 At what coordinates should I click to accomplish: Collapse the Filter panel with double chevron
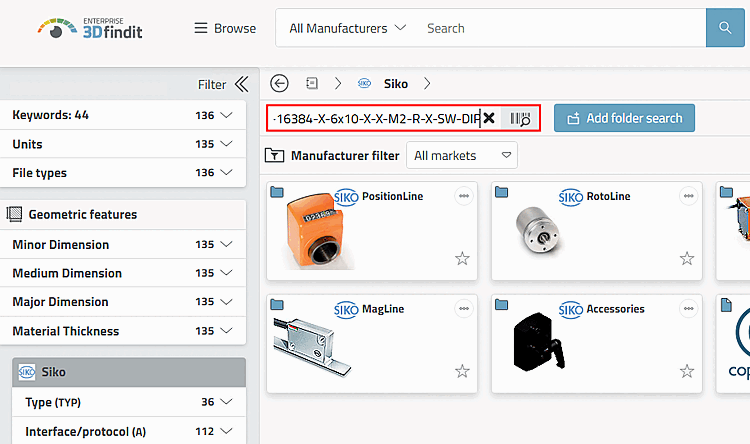[242, 84]
